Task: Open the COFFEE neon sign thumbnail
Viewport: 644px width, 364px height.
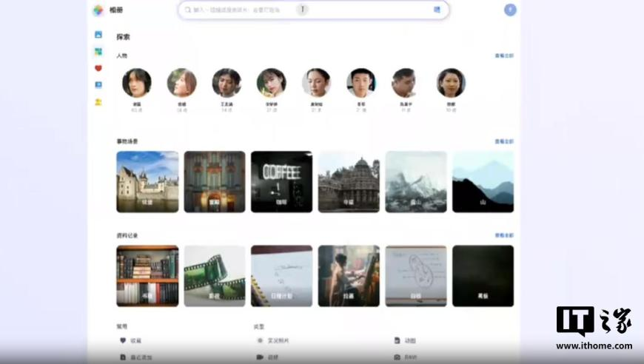Action: click(282, 182)
